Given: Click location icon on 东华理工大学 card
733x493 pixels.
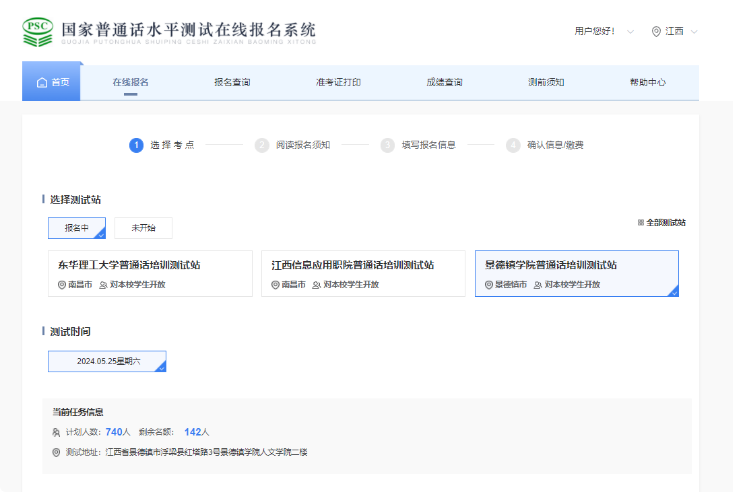Looking at the screenshot, I should (x=62, y=285).
